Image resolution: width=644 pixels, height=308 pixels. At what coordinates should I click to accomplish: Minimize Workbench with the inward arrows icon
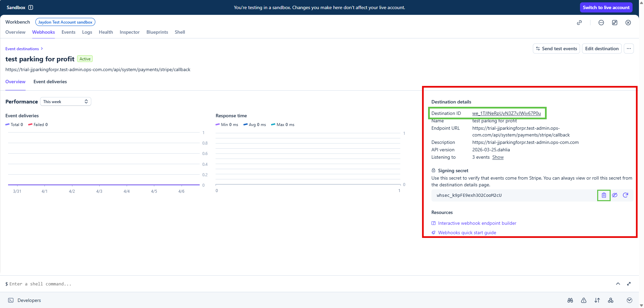[615, 23]
